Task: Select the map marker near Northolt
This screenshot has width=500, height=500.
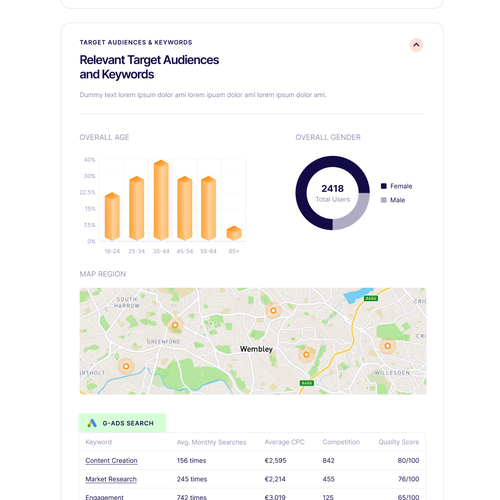Action: pyautogui.click(x=126, y=366)
